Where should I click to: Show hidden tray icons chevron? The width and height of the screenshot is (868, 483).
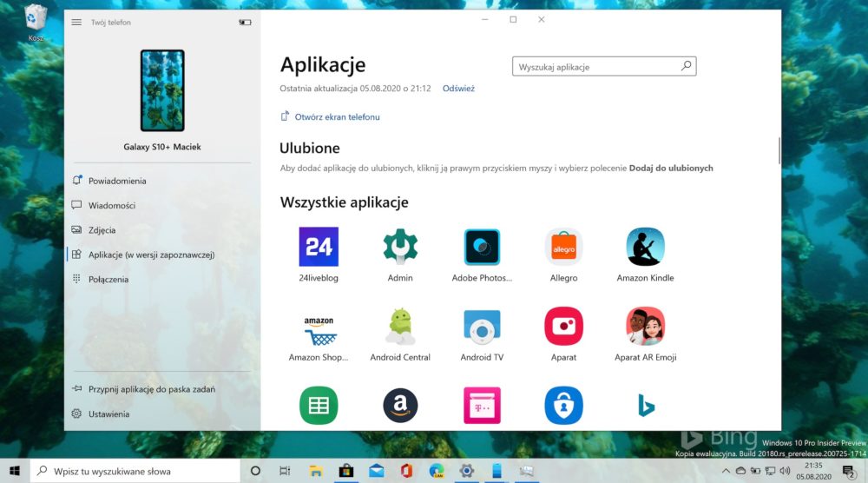coord(726,471)
